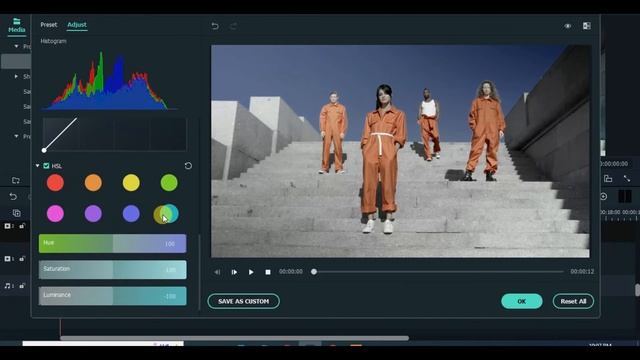Toggle lock on audio track 1
This screenshot has height=360, width=640.
point(22,286)
